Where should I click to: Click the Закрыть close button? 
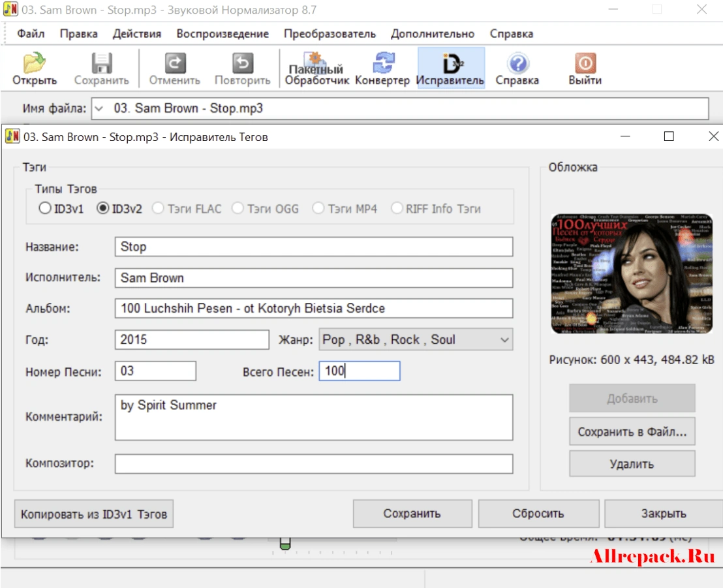(x=664, y=514)
